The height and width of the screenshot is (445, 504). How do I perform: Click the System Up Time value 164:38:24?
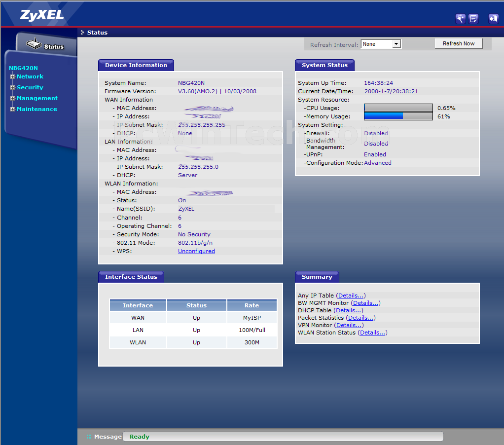[378, 83]
